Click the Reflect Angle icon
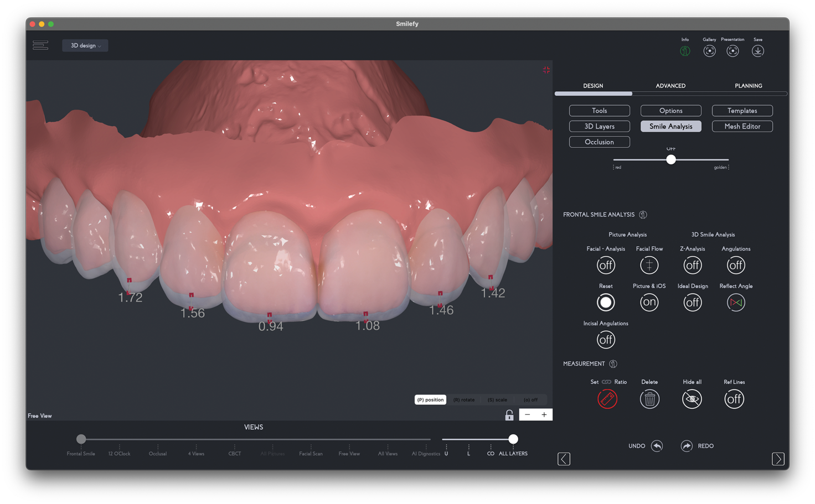This screenshot has height=504, width=815. 735,303
